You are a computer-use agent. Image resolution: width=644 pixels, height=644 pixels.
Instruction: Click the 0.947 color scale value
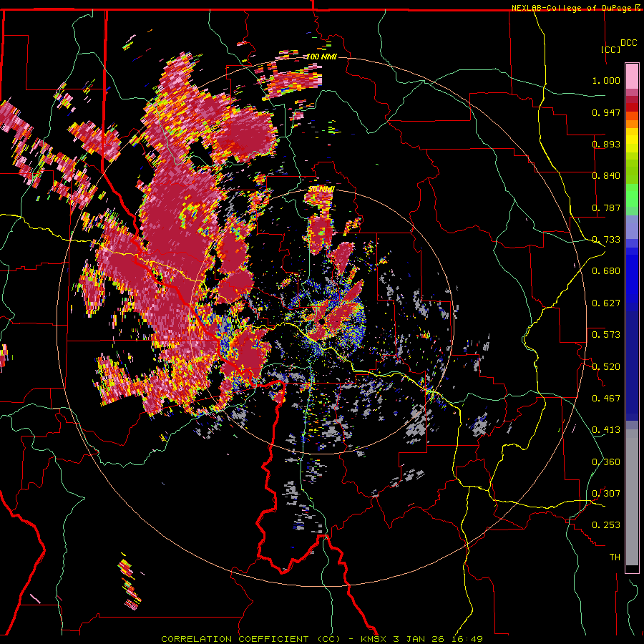606,112
